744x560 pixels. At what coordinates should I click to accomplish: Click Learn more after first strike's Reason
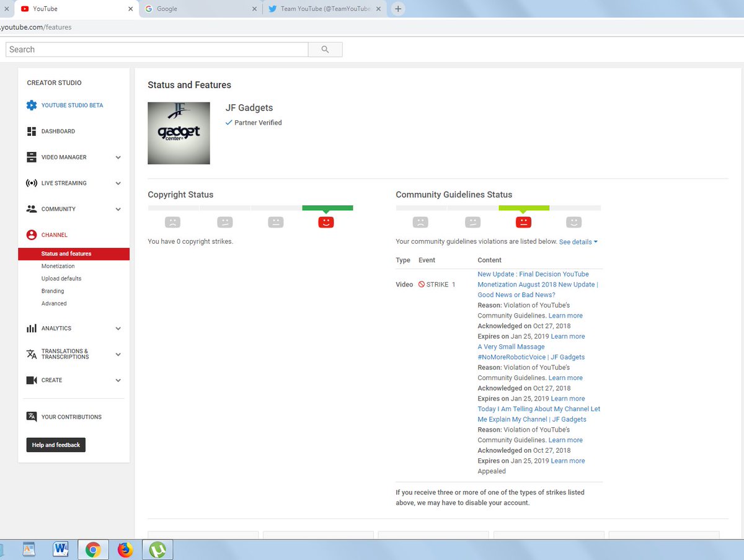[x=565, y=316]
